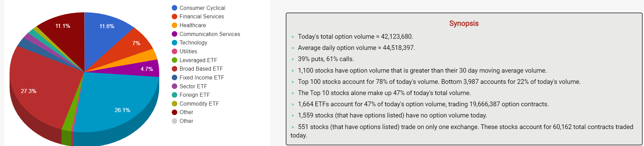Screen dimensions: 644x146
Task: Click the orange Healthcare legend dot
Action: [175, 25]
